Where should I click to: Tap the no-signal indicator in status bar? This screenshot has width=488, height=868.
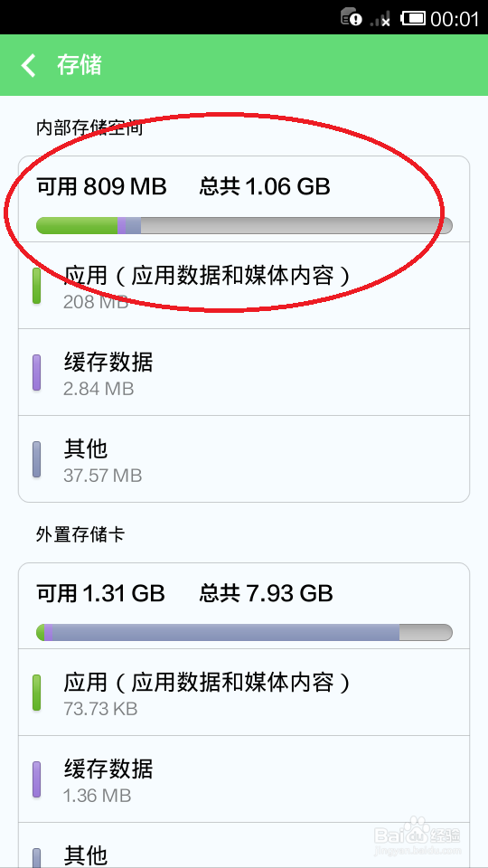(380, 18)
